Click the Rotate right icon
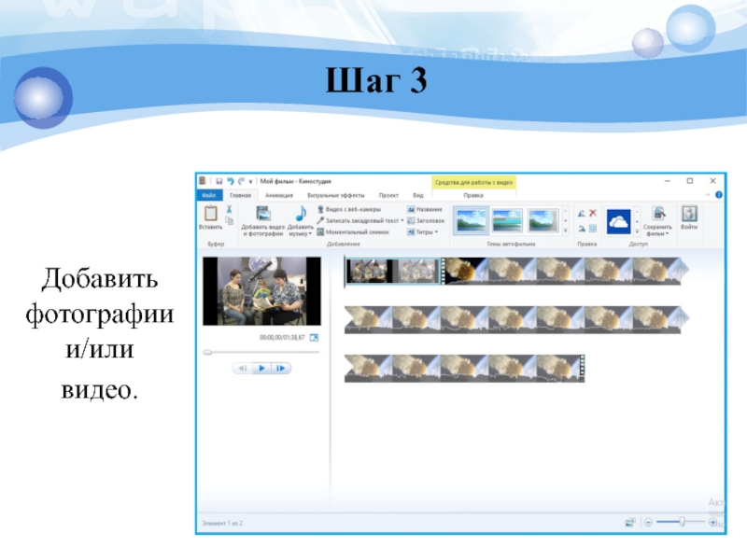 tap(582, 229)
